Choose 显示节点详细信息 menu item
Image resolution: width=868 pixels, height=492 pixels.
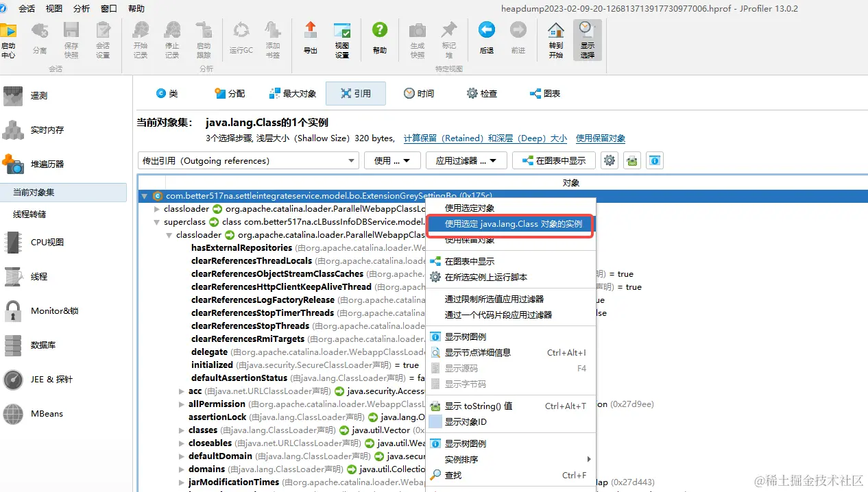click(x=511, y=352)
